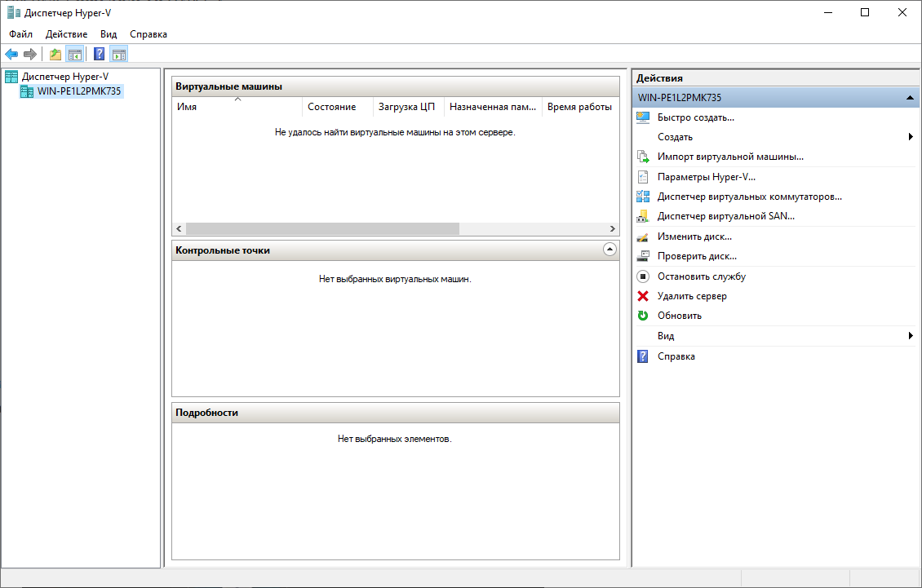Viewport: 922px width, 588px height.
Task: Sort by the Имя column header
Action: (237, 107)
